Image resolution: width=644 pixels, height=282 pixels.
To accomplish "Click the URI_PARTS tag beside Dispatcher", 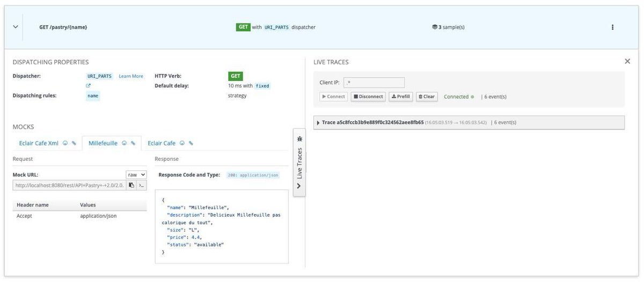I will pyautogui.click(x=100, y=76).
